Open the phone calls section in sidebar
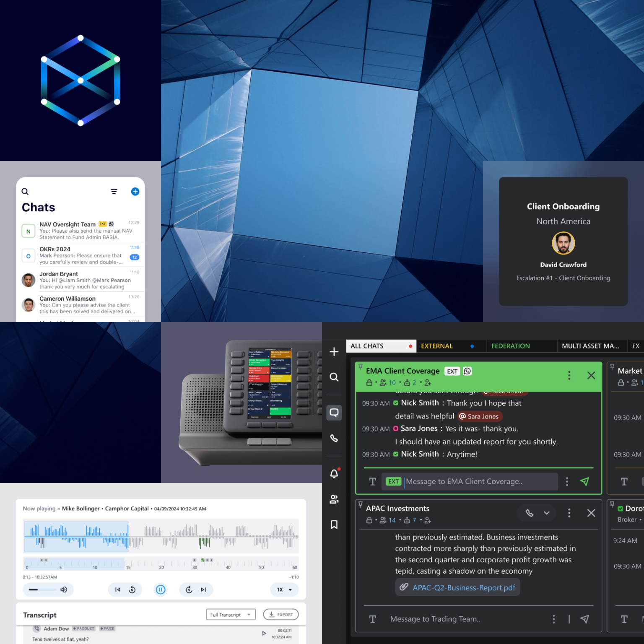The height and width of the screenshot is (644, 644). point(334,438)
